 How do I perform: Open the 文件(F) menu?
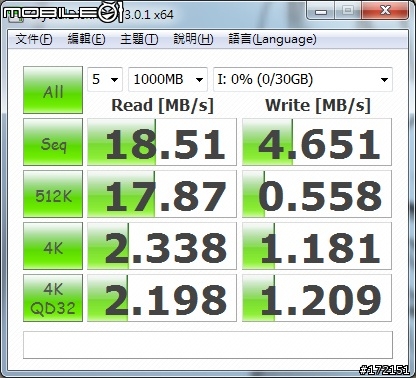[x=34, y=39]
